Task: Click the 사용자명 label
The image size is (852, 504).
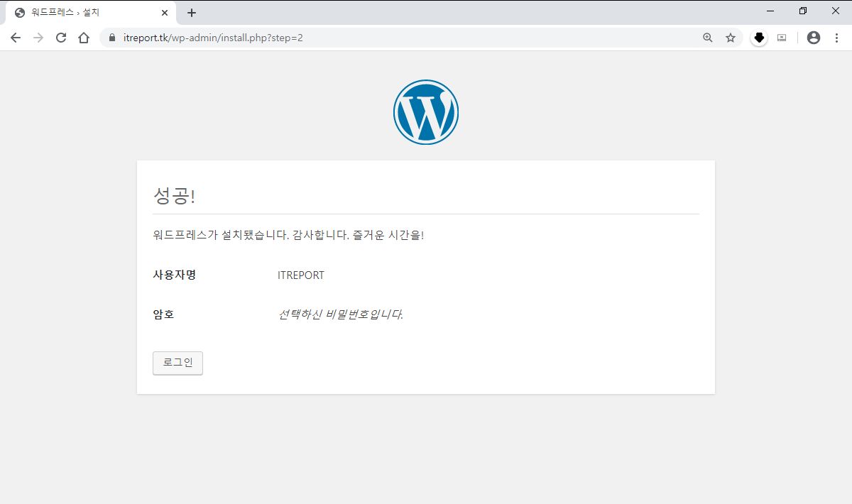Action: 175,275
